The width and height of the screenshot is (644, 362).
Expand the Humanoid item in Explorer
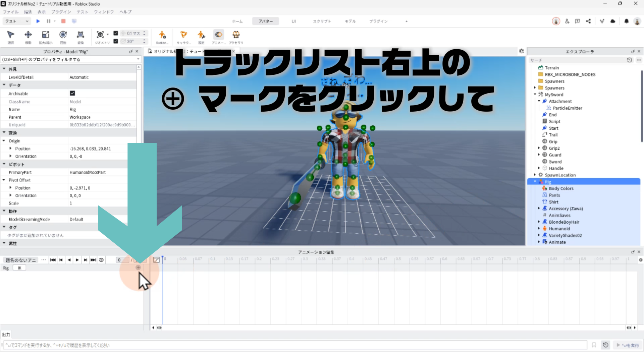(539, 229)
